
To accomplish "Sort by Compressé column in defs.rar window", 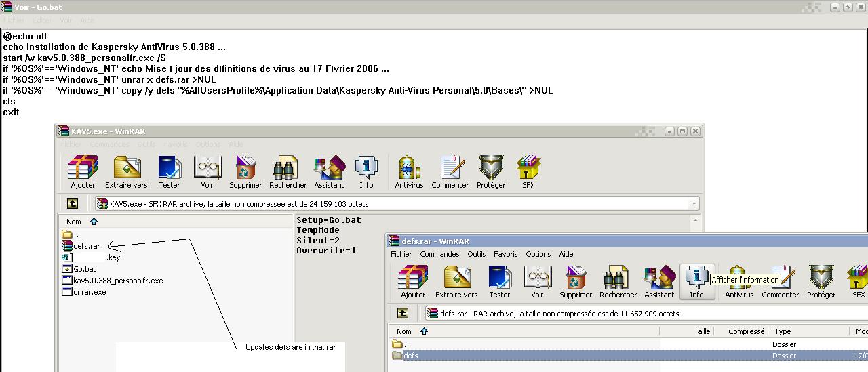I will (x=742, y=331).
